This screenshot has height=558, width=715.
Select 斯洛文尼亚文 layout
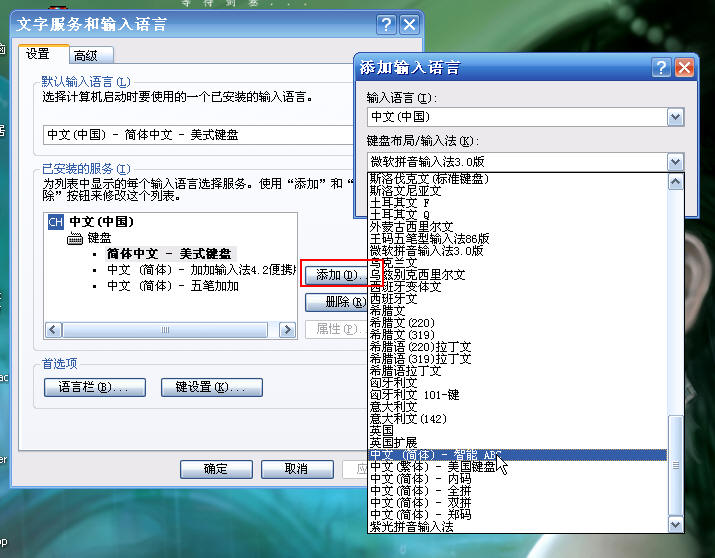[517, 191]
